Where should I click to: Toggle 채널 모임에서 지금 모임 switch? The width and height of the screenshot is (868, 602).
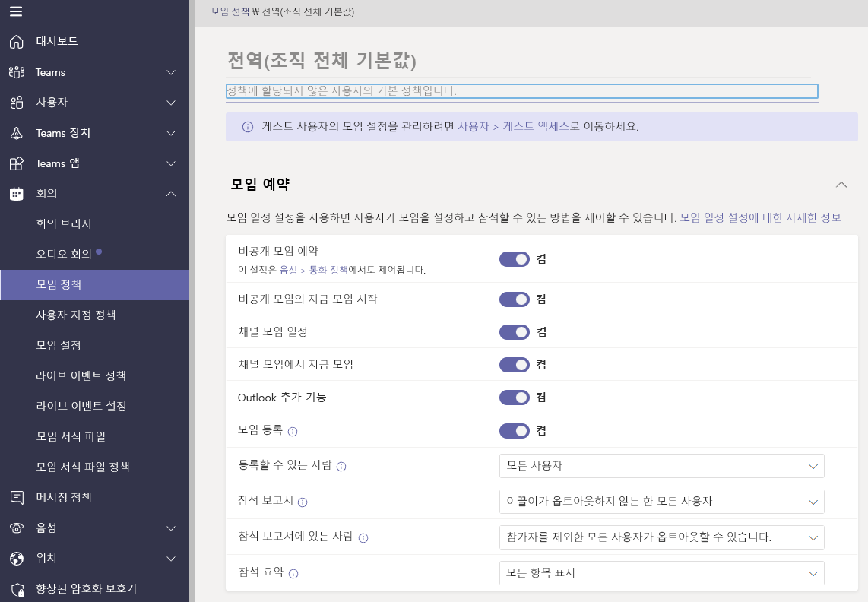pos(515,365)
